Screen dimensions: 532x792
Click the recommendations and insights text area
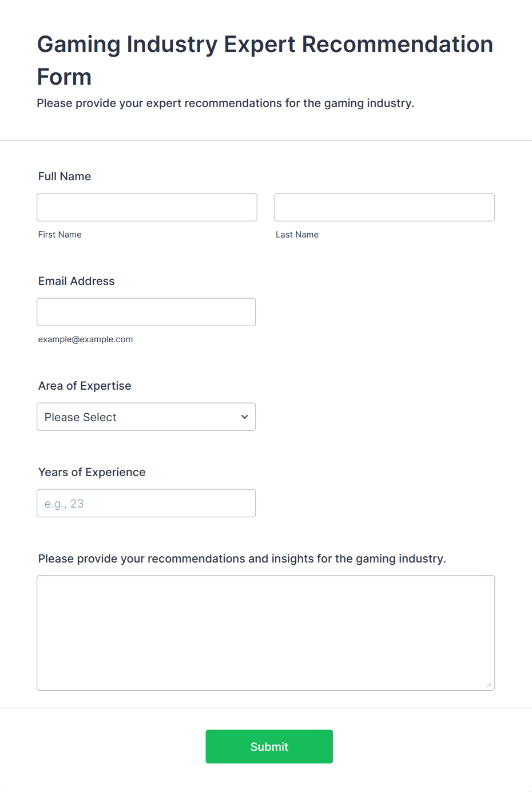point(266,633)
